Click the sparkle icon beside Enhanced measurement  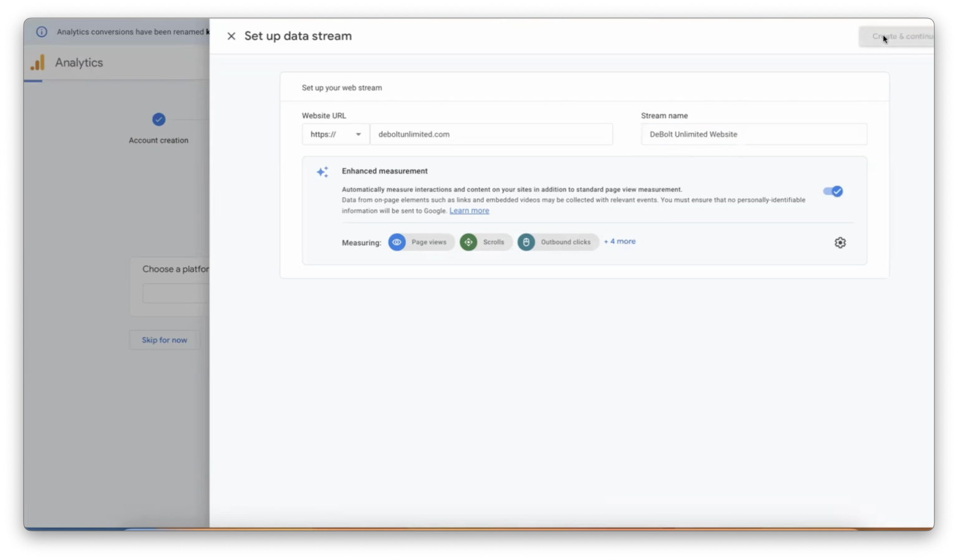click(322, 171)
